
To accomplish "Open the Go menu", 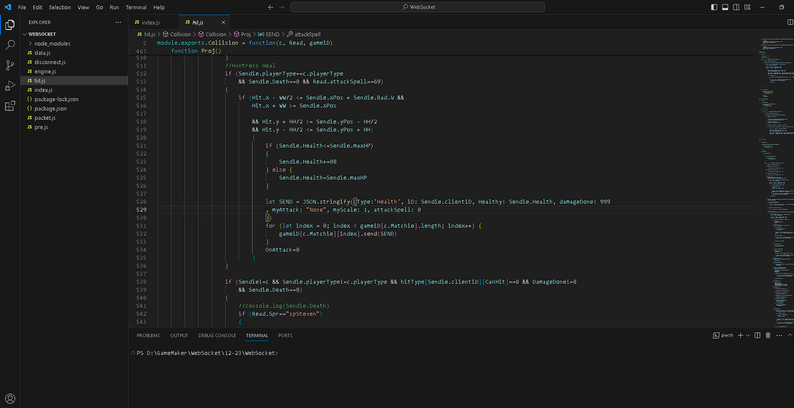I will tap(99, 8).
